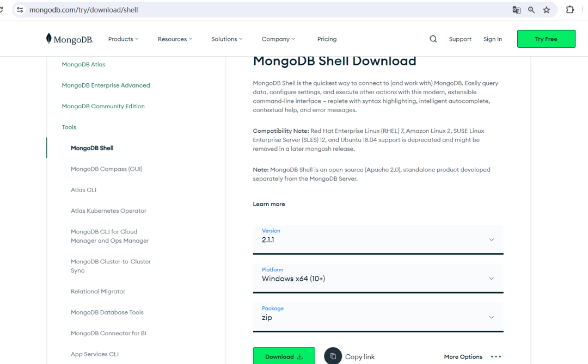Click the MongoDB leaf logo
Viewport: 588px width, 364px height.
tap(69, 39)
